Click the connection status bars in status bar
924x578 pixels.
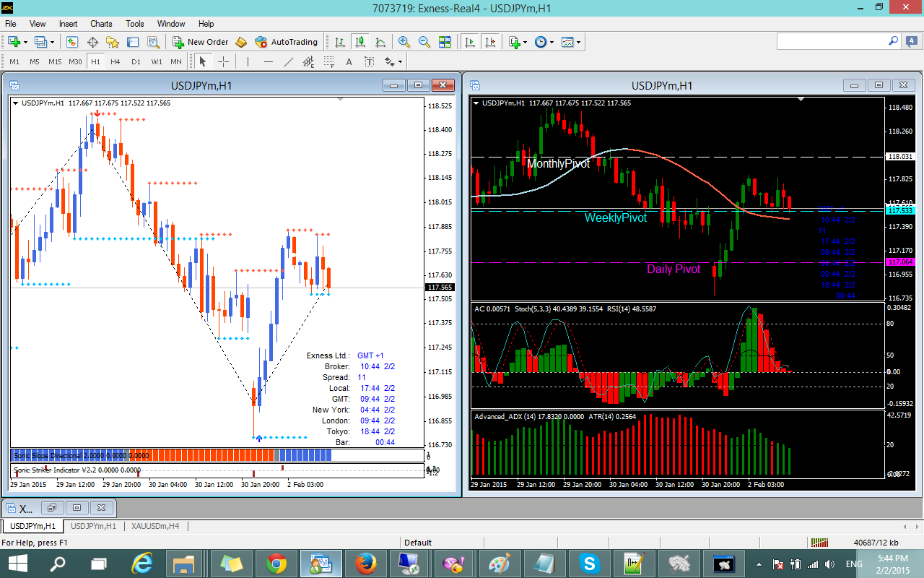click(x=819, y=542)
